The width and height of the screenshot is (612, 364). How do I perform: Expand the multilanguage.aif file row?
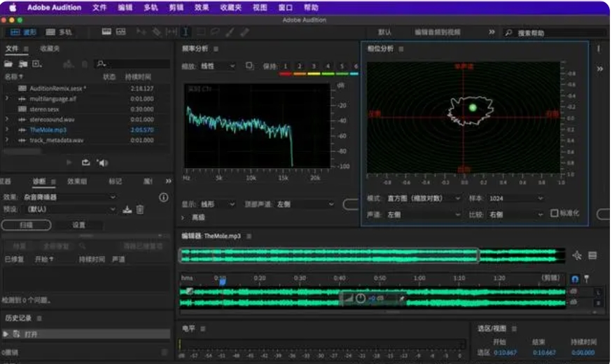tap(6, 99)
